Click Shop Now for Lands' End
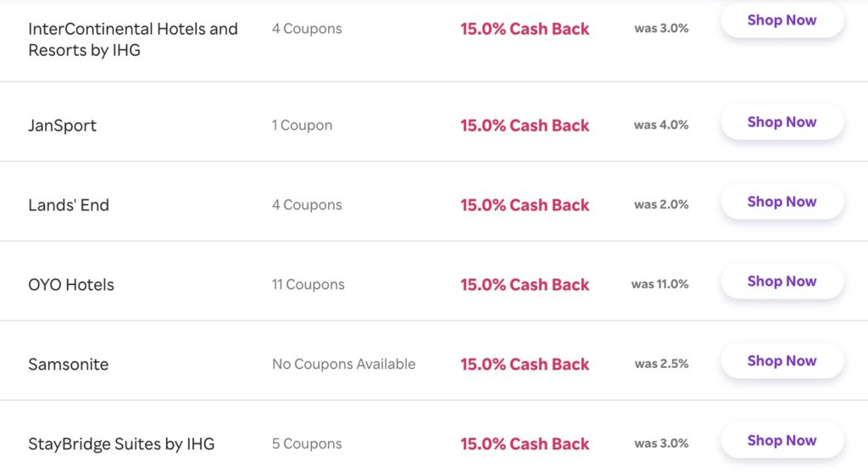Screen dimensions: 868x474 782,202
